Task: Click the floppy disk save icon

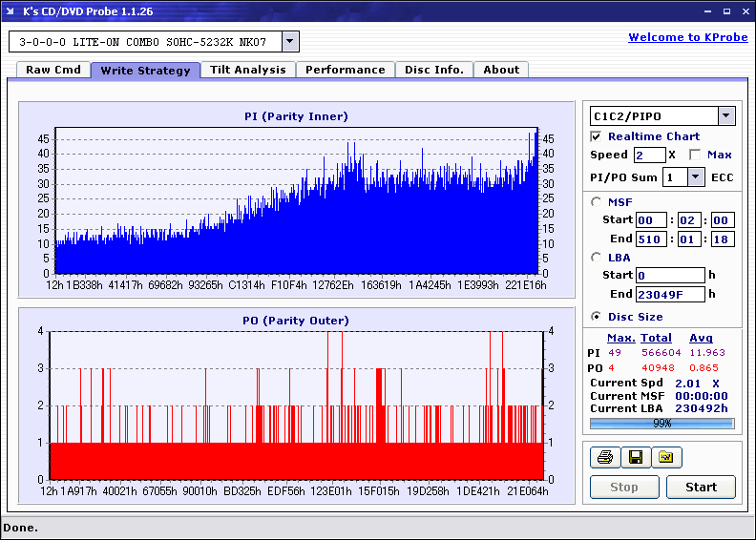Action: 635,458
